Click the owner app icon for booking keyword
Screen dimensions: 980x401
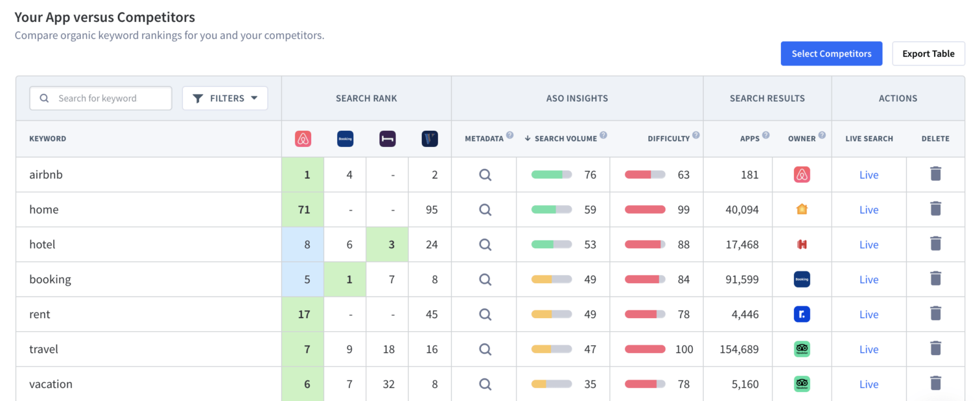tap(802, 279)
